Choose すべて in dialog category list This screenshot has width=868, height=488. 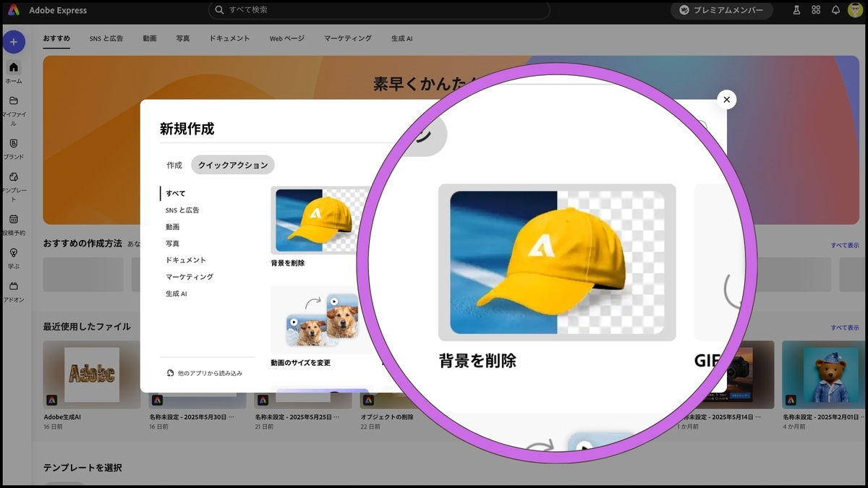(176, 193)
